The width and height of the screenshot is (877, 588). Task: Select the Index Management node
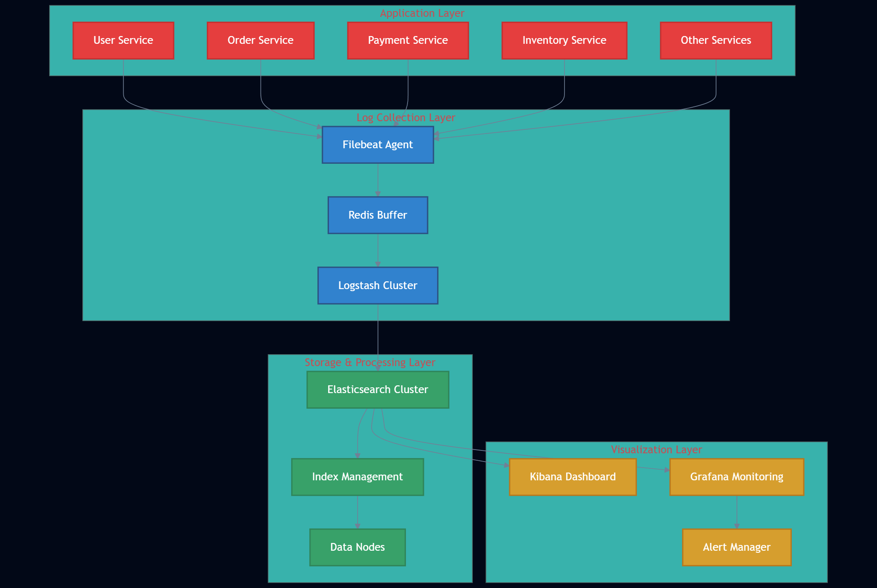point(357,477)
